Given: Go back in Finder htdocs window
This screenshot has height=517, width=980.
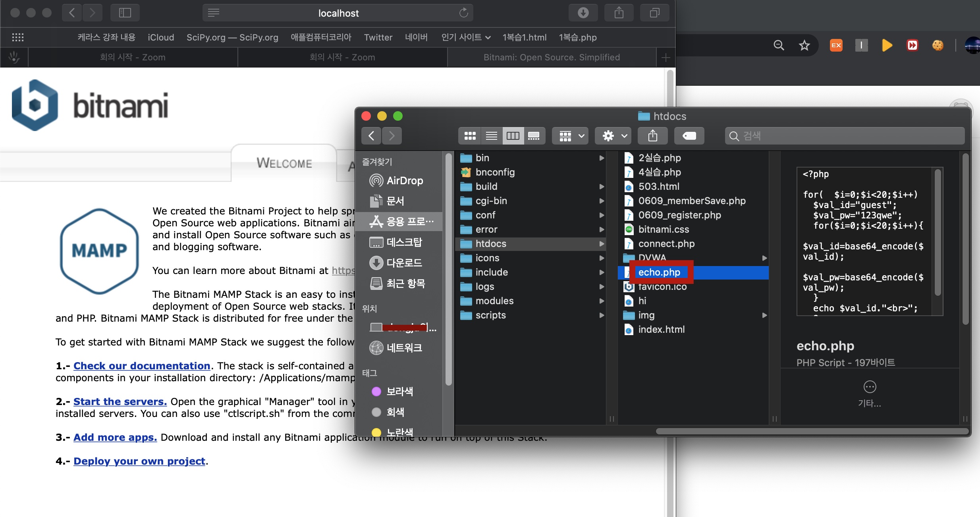Looking at the screenshot, I should click(x=371, y=136).
